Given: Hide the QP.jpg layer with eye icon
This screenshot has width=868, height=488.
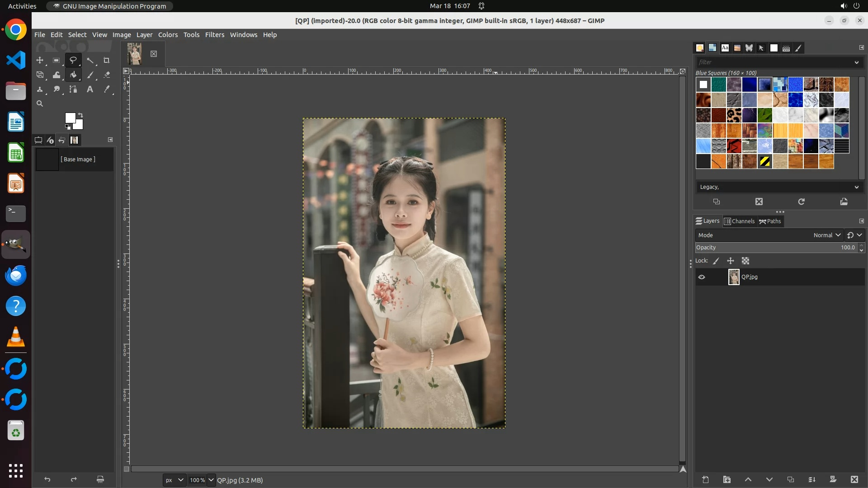Looking at the screenshot, I should 702,277.
